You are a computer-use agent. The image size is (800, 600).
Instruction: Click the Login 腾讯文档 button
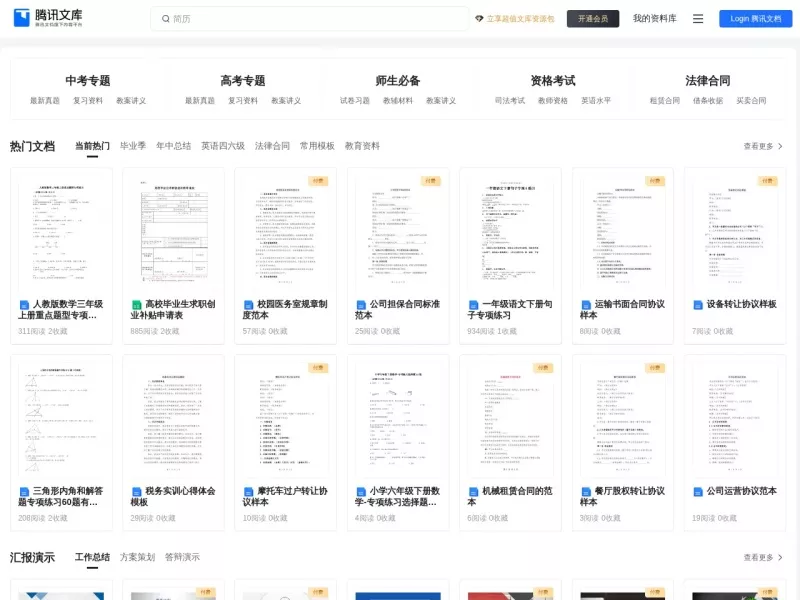coord(756,19)
